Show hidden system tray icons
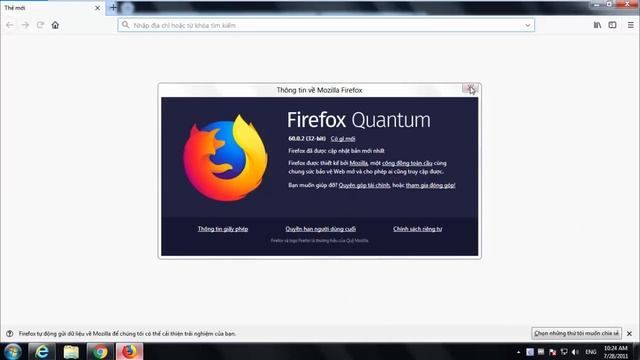Screen dimensions: 640x360 tap(518, 352)
